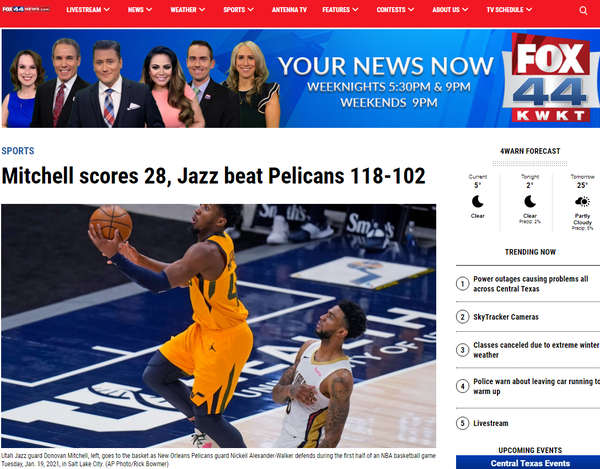Open the ABOUT US menu item

coord(446,10)
